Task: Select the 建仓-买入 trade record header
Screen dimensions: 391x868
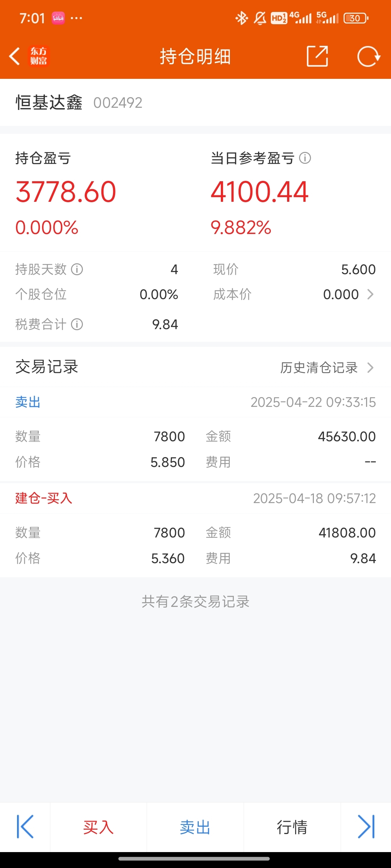Action: coord(195,498)
